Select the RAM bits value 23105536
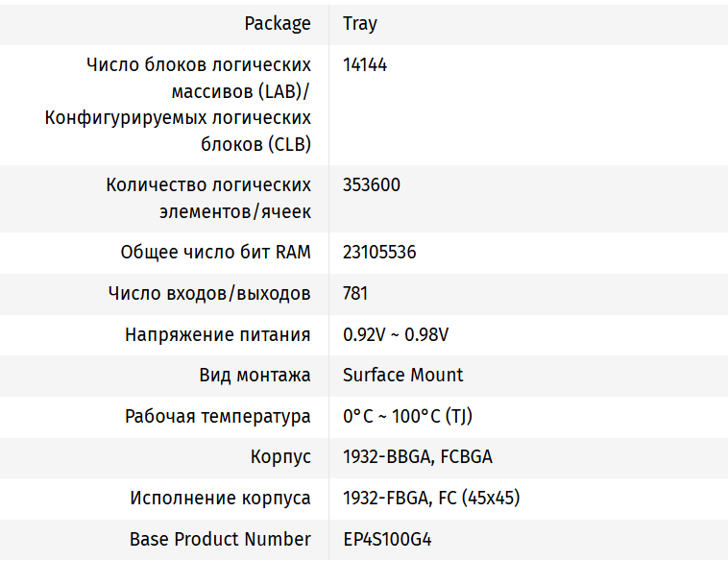This screenshot has width=728, height=561. pos(379,253)
